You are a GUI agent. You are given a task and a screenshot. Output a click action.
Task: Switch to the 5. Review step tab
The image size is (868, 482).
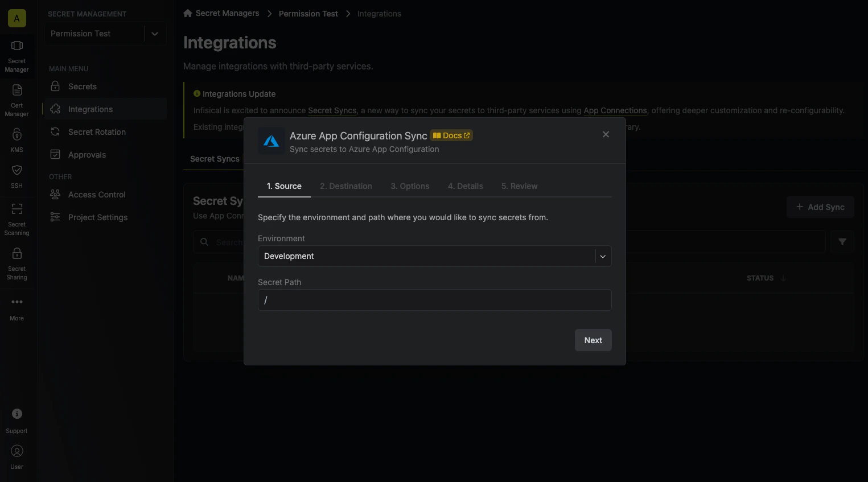coord(519,186)
